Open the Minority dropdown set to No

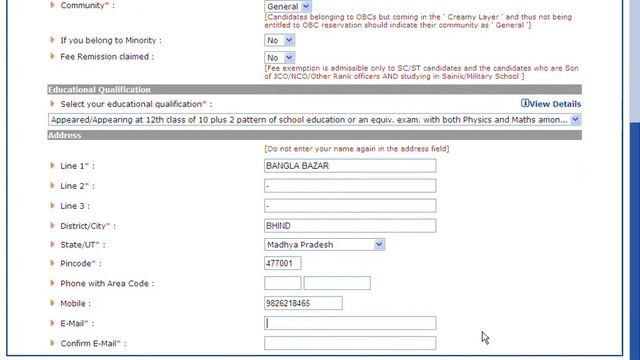coord(280,40)
